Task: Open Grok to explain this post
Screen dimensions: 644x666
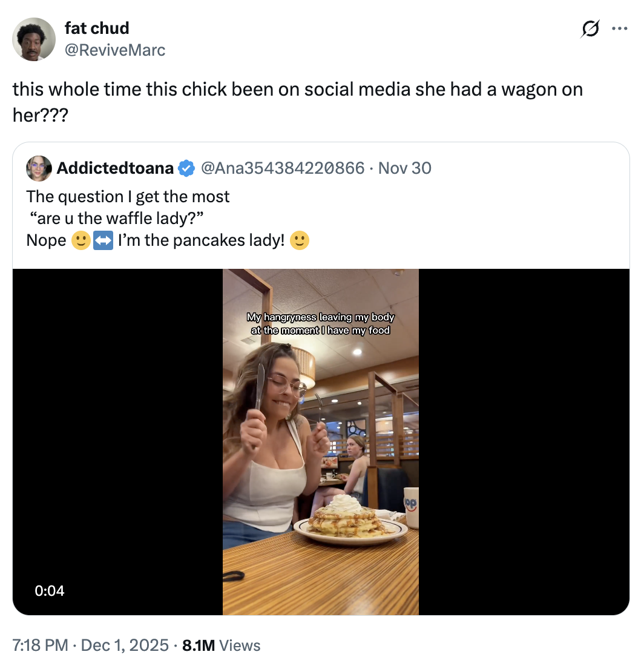Action: pyautogui.click(x=590, y=28)
